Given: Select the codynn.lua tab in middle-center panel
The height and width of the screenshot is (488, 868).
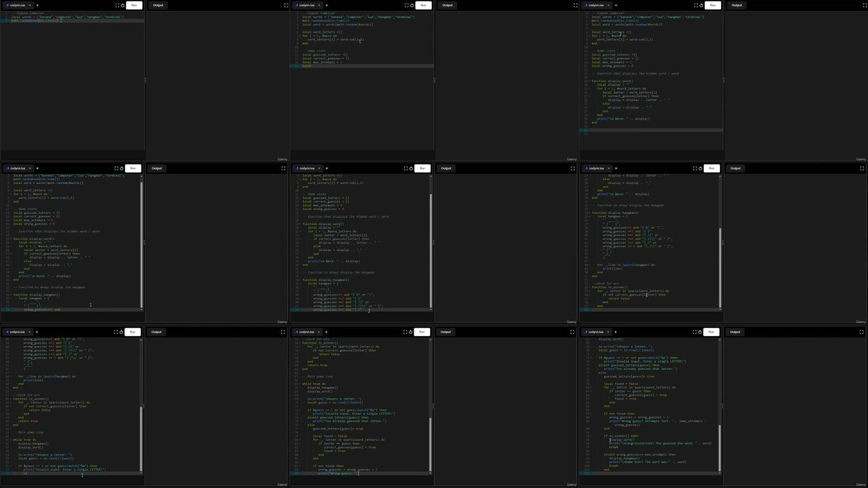Looking at the screenshot, I should (x=307, y=168).
